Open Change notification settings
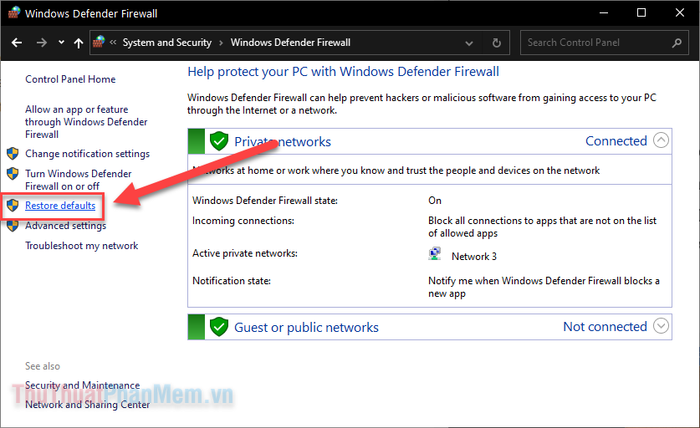Viewport: 700px width, 428px height. [87, 154]
